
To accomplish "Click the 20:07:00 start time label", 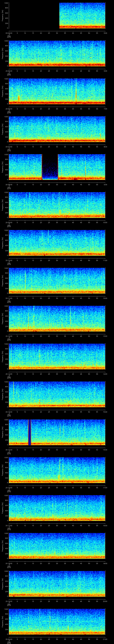I will (9, 147).
